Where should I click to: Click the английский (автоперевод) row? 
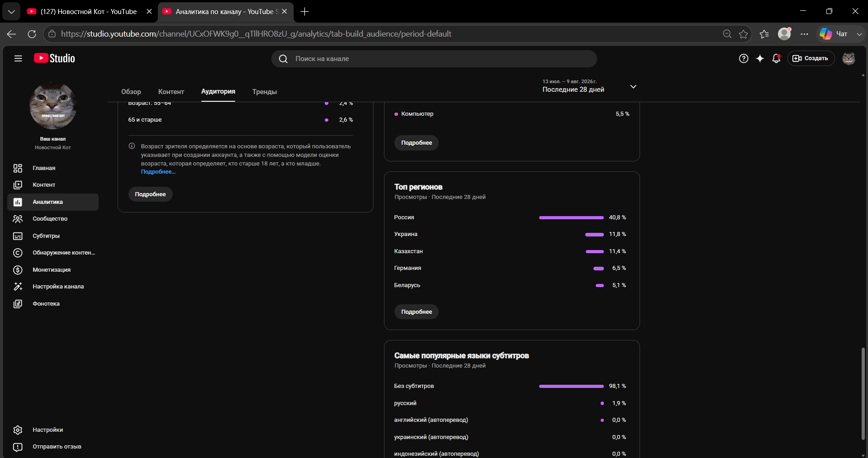[x=510, y=420]
